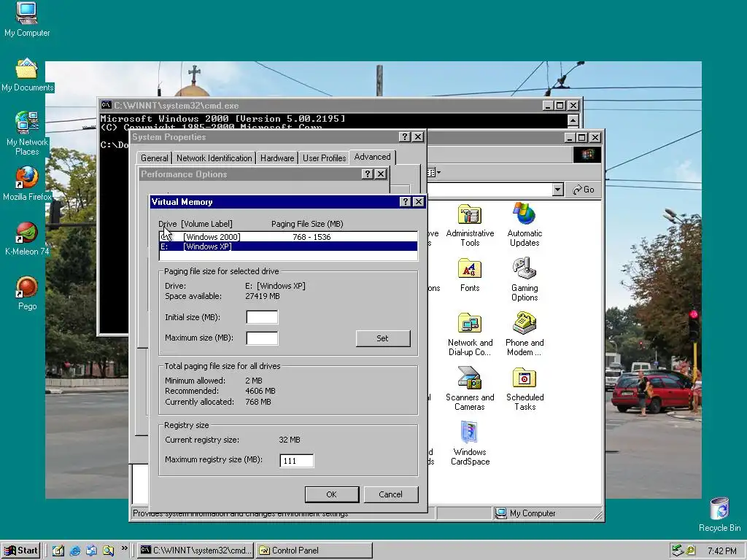The image size is (747, 560).
Task: Click the Go button in Control Panel
Action: point(584,190)
